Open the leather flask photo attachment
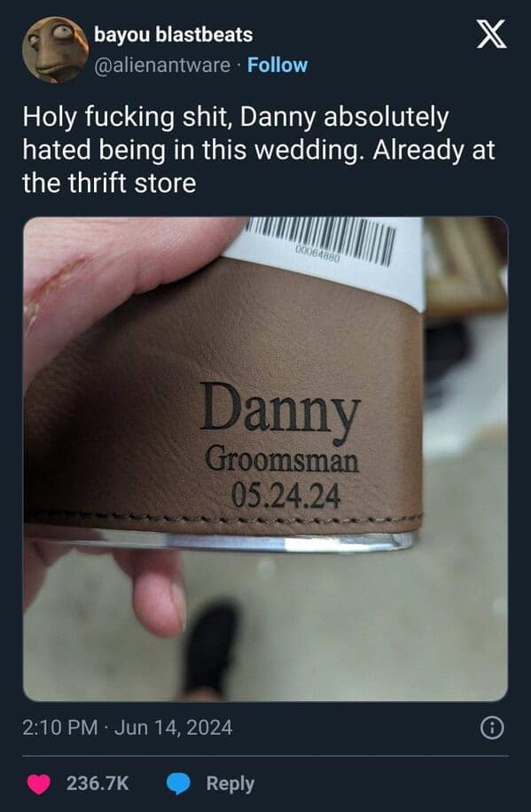Image resolution: width=531 pixels, height=812 pixels. click(265, 459)
